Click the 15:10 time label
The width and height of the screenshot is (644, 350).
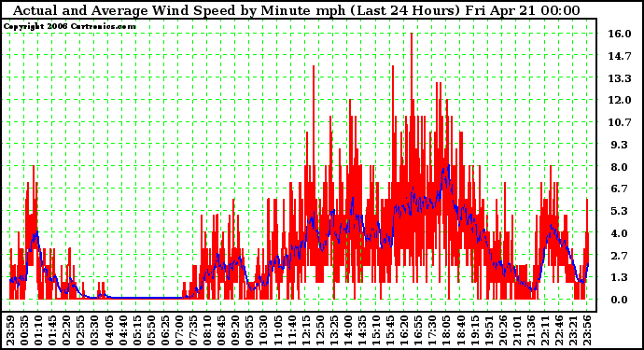tap(376, 330)
